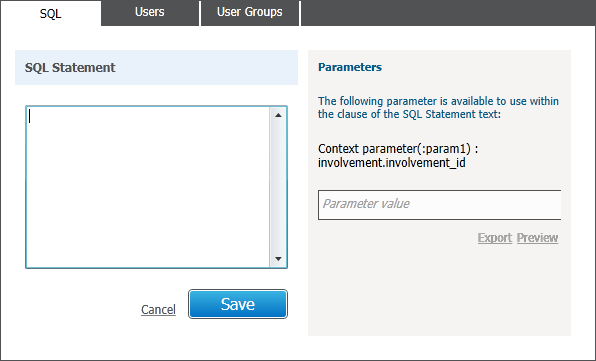Image resolution: width=596 pixels, height=361 pixels.
Task: Click the SQL text area's scrollbar track
Action: pos(278,187)
